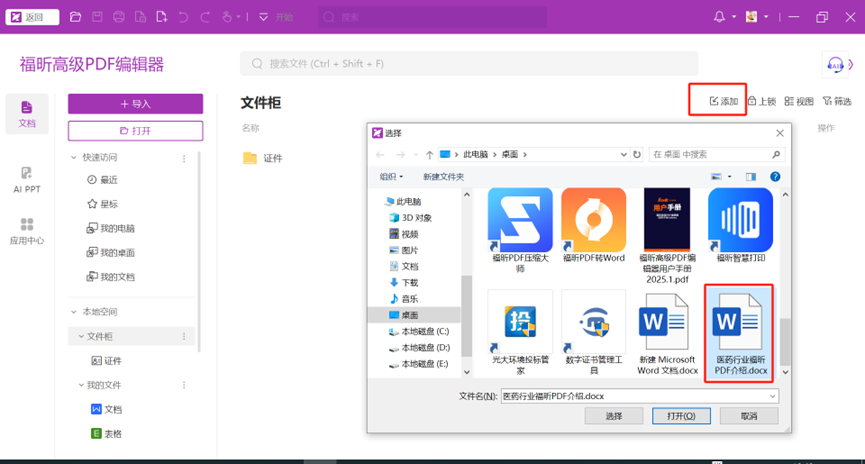865x464 pixels.
Task: Select 新建 Microsoft Word 文档.docx file
Action: (x=667, y=333)
